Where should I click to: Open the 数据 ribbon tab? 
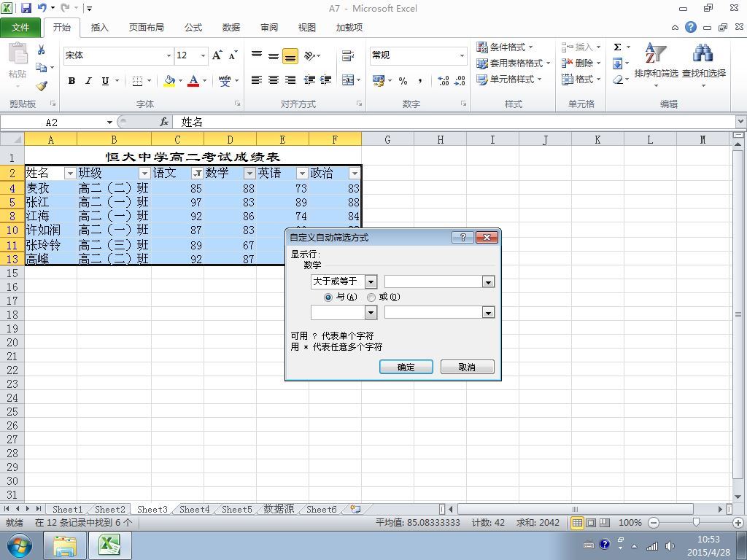pos(231,27)
